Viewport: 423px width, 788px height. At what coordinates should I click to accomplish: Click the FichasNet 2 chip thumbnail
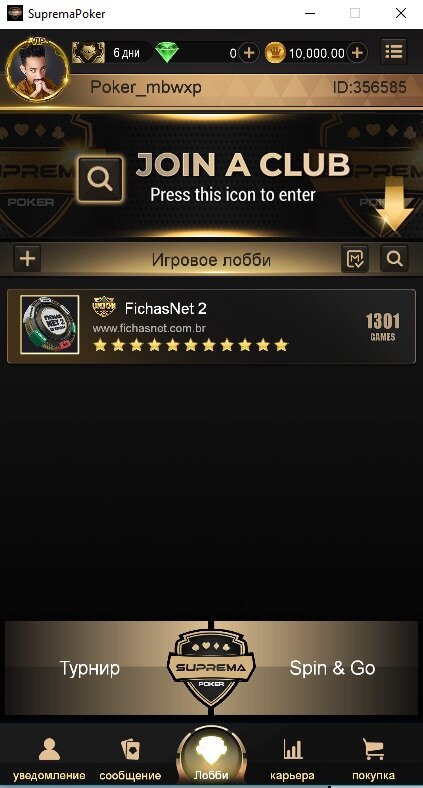(x=50, y=325)
